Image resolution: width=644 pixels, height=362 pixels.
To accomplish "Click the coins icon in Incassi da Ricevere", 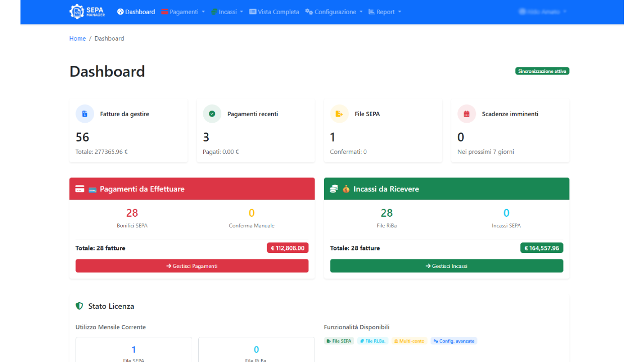I will tap(334, 189).
